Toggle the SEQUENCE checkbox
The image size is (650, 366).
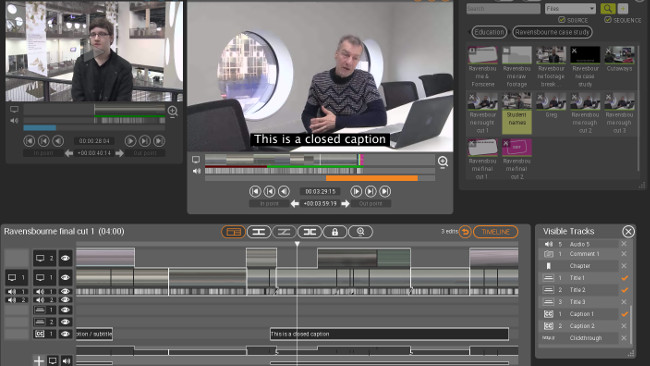608,19
